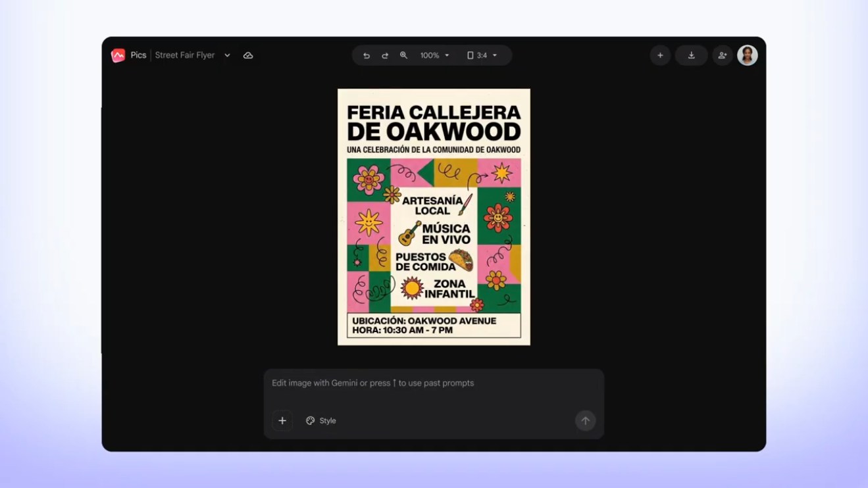The image size is (868, 488).
Task: Click the cloud save status icon
Action: [x=248, y=55]
